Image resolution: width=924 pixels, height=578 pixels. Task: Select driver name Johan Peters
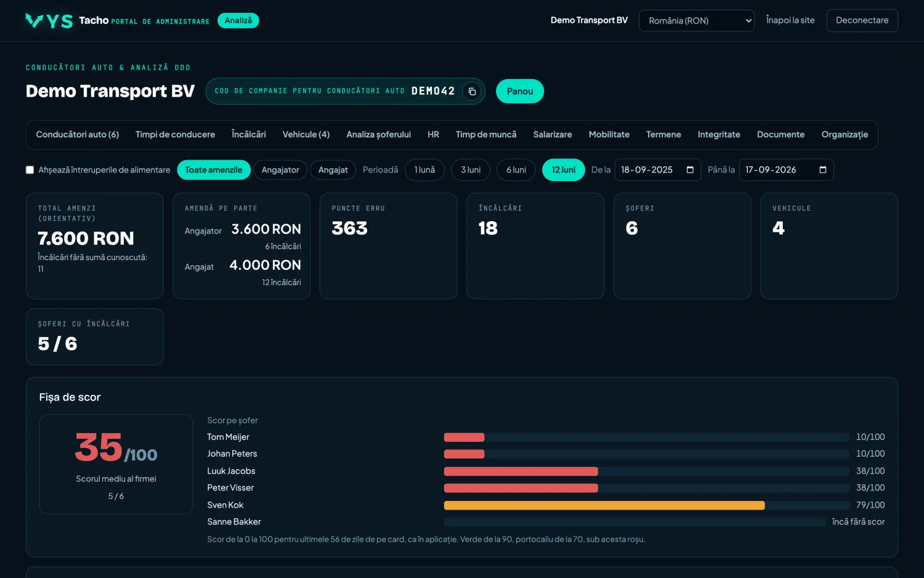(232, 454)
